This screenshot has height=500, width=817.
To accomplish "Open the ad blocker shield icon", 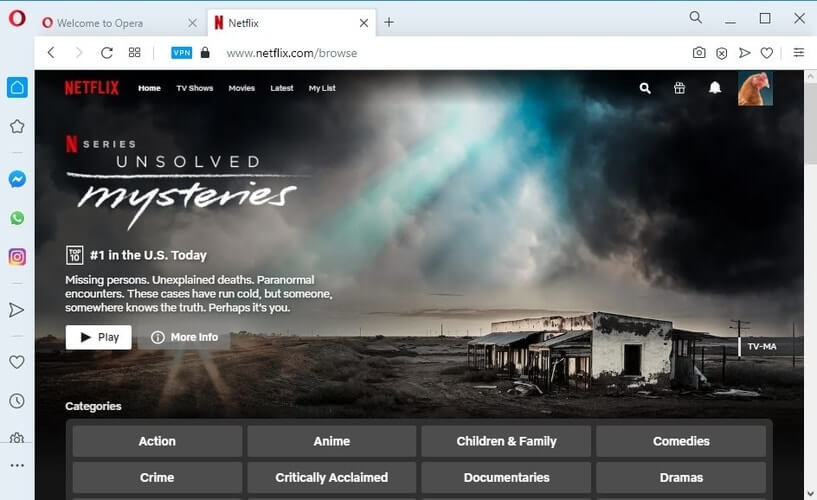I will 722,53.
